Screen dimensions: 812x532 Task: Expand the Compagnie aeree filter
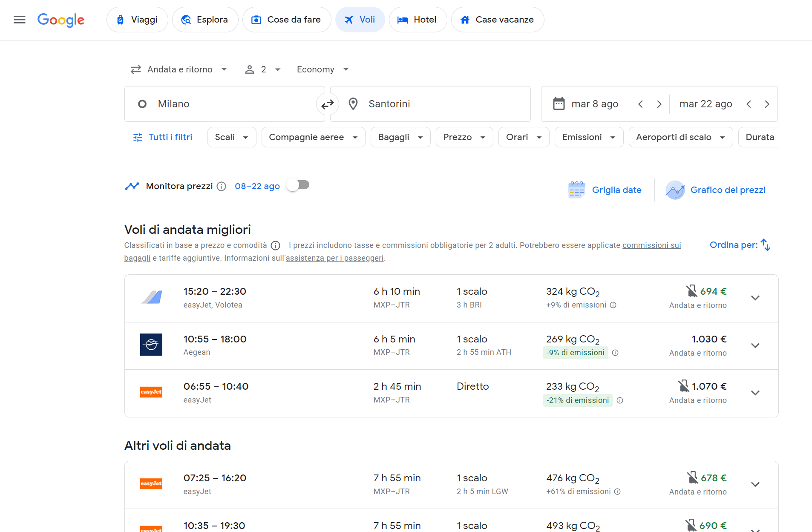[313, 137]
